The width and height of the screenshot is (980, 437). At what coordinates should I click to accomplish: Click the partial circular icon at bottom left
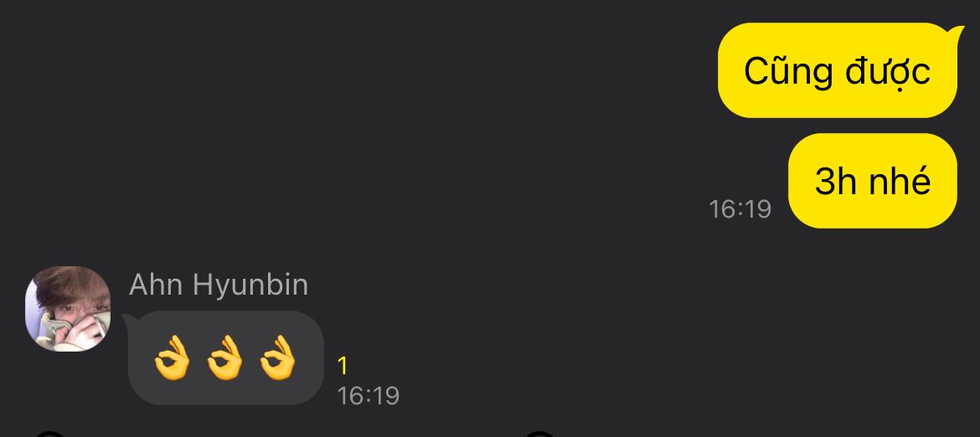[x=49, y=434]
